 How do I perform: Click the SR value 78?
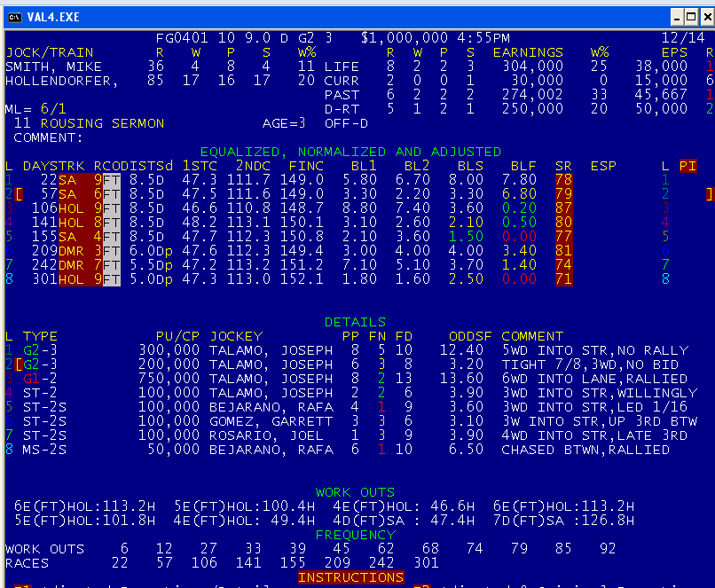click(x=563, y=180)
